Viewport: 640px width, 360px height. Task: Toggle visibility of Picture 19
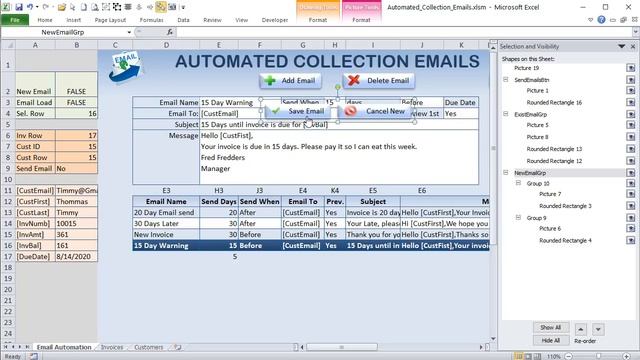pos(631,68)
